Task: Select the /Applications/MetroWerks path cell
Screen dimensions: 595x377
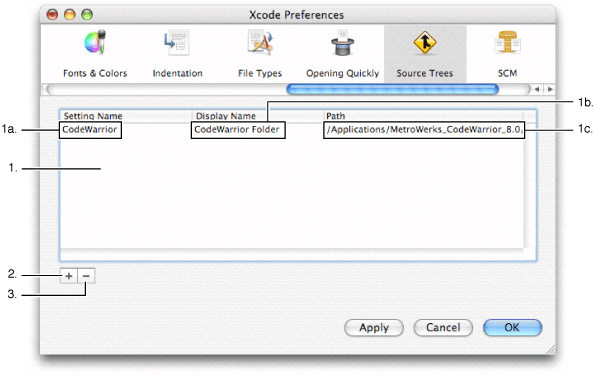Action: [x=424, y=130]
